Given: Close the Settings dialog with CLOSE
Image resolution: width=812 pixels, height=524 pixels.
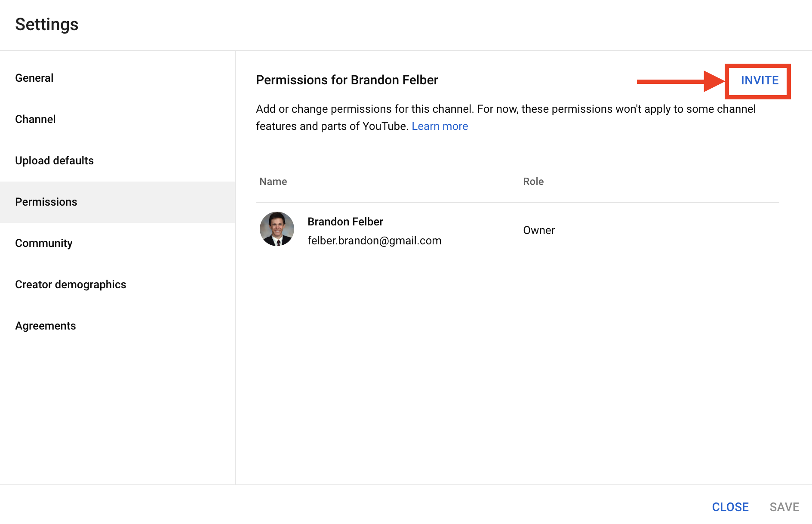Looking at the screenshot, I should point(730,507).
